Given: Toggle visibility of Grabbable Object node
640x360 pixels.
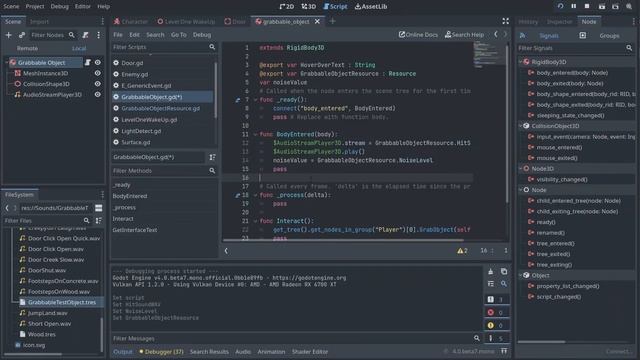Looking at the screenshot, I should [x=98, y=62].
